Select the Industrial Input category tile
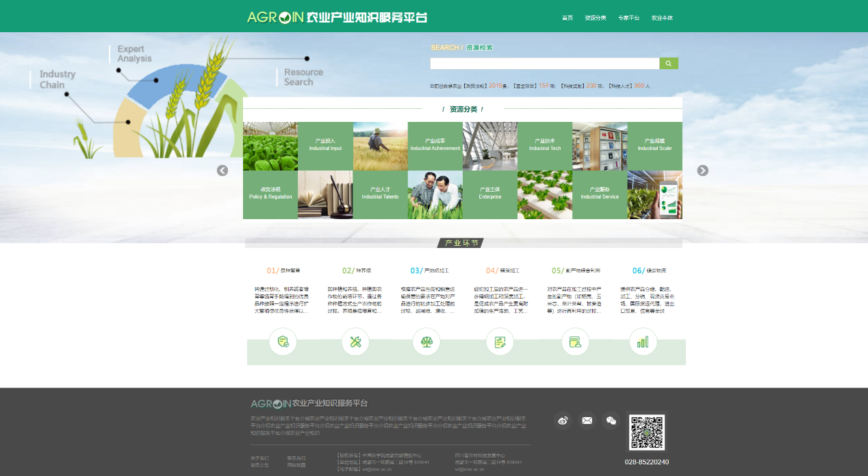Viewport: 868px width, 476px height. click(325, 146)
